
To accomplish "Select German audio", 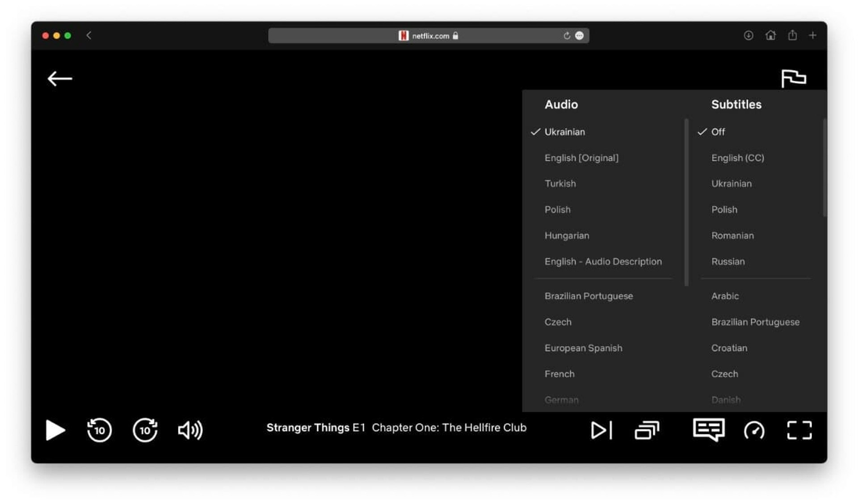I will click(x=561, y=400).
